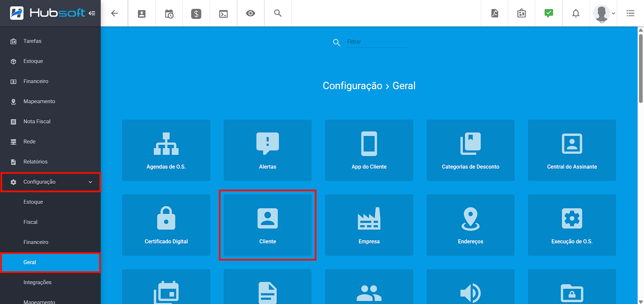Open the client contact card toolbar icon
644x304 pixels.
pyautogui.click(x=142, y=13)
